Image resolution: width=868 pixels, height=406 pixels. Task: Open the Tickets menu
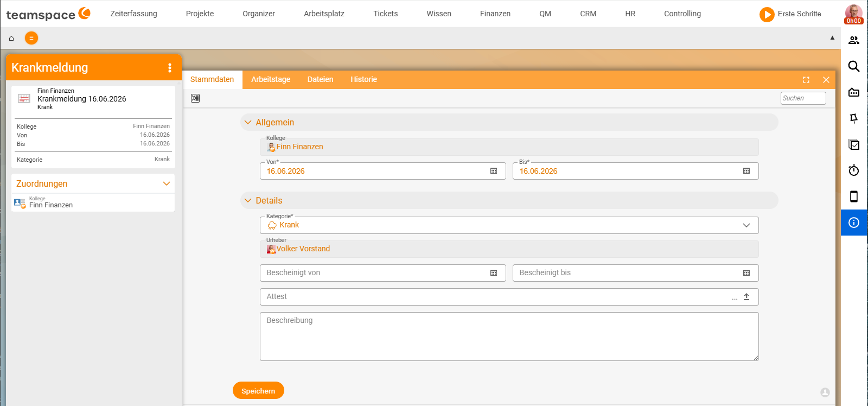[x=385, y=14]
